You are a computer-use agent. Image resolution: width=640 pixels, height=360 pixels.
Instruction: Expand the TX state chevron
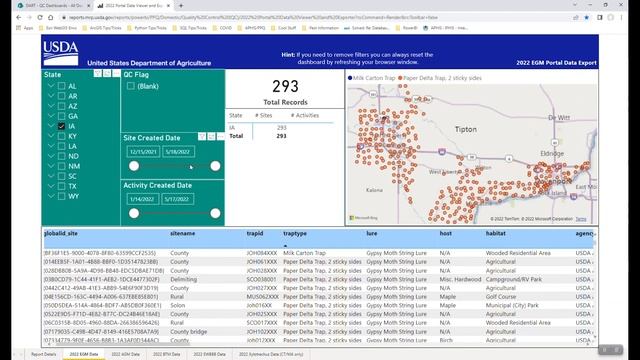[x=51, y=186]
